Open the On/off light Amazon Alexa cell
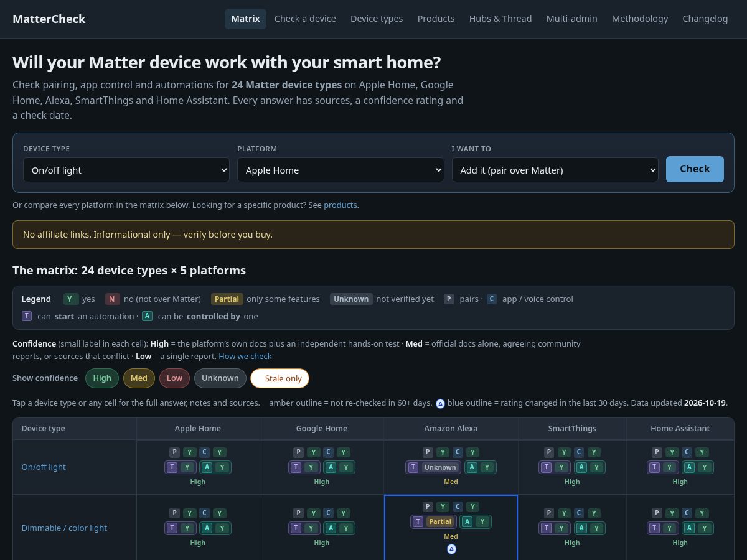This screenshot has width=747, height=560. [x=451, y=467]
